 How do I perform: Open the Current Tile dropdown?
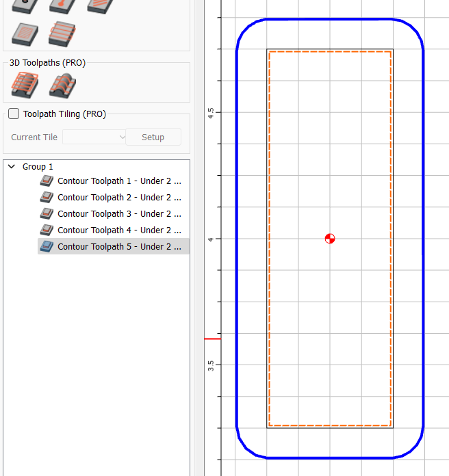pos(94,137)
